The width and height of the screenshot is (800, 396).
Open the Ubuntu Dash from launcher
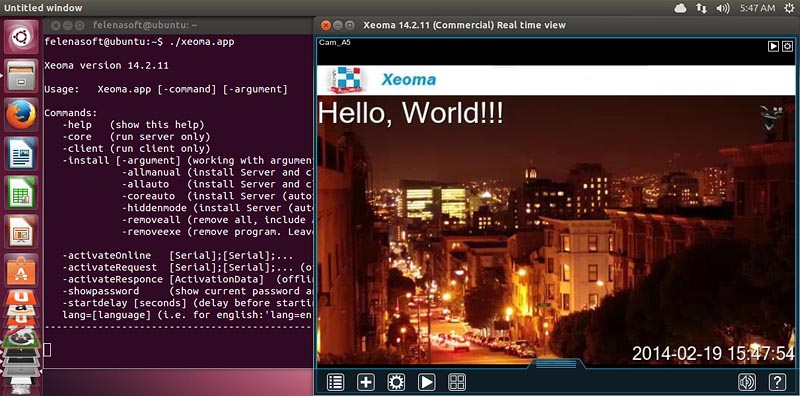click(x=21, y=37)
